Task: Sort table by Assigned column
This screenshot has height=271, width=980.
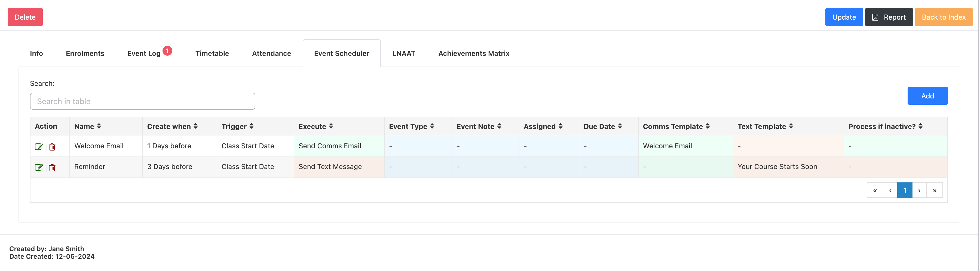Action: coord(561,126)
